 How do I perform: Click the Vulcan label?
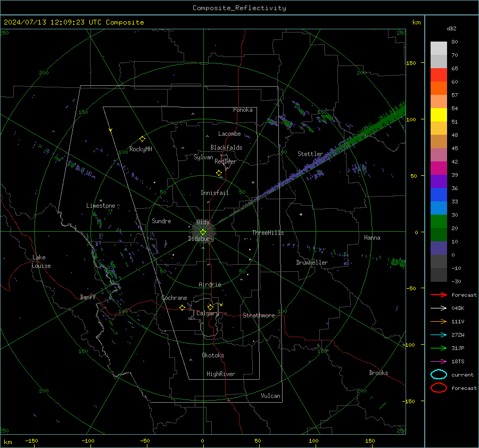[x=270, y=396]
